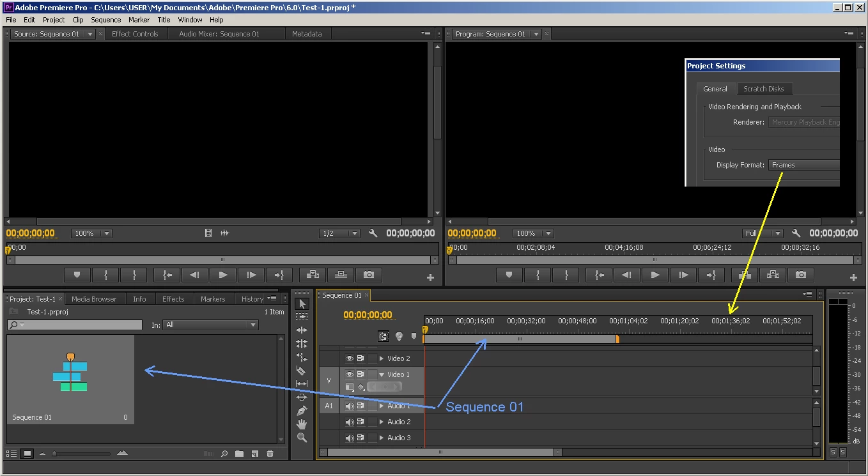The height and width of the screenshot is (476, 868).
Task: Toggle Snap in timeline header
Action: coord(384,336)
